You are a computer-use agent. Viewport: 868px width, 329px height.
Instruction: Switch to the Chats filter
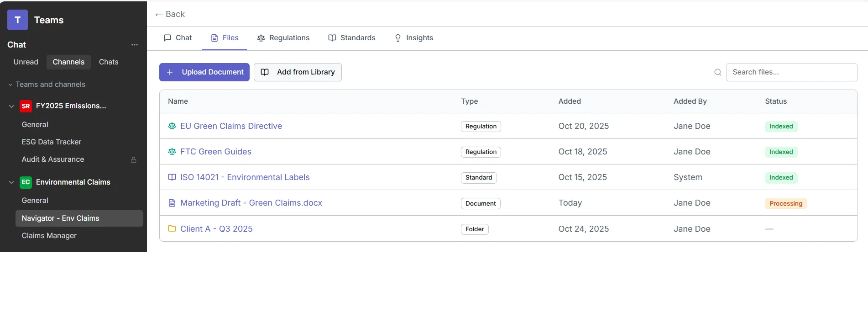click(x=109, y=62)
